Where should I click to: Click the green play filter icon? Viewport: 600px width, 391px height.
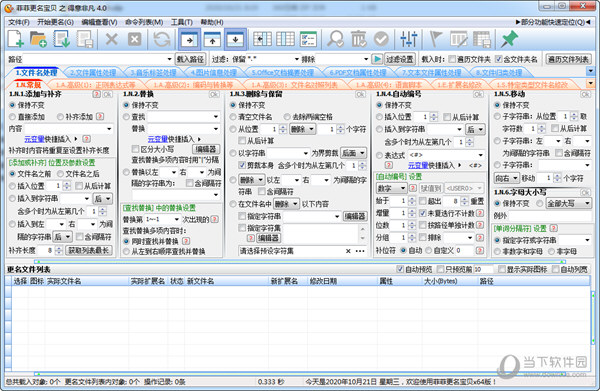click(377, 59)
